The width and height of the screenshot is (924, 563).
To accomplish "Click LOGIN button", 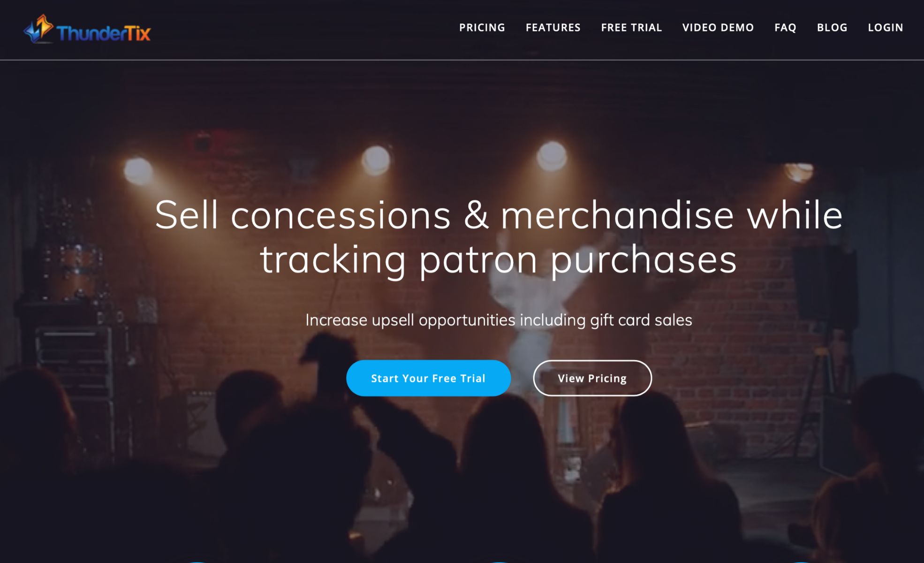I will coord(886,27).
